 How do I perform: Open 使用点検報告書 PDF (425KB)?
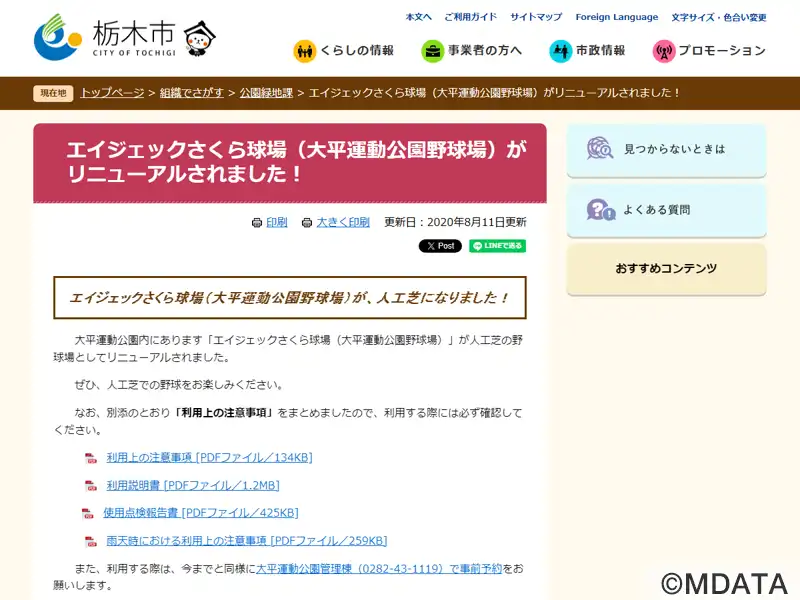(201, 513)
